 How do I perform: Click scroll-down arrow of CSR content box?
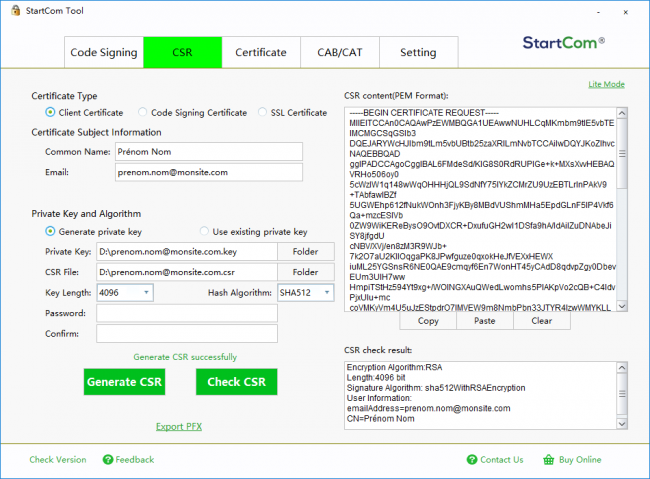[622, 306]
